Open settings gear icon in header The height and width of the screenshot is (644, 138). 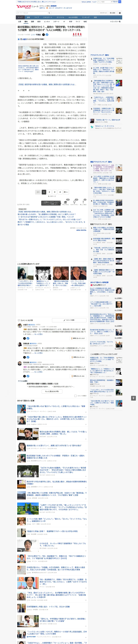(x=120, y=13)
